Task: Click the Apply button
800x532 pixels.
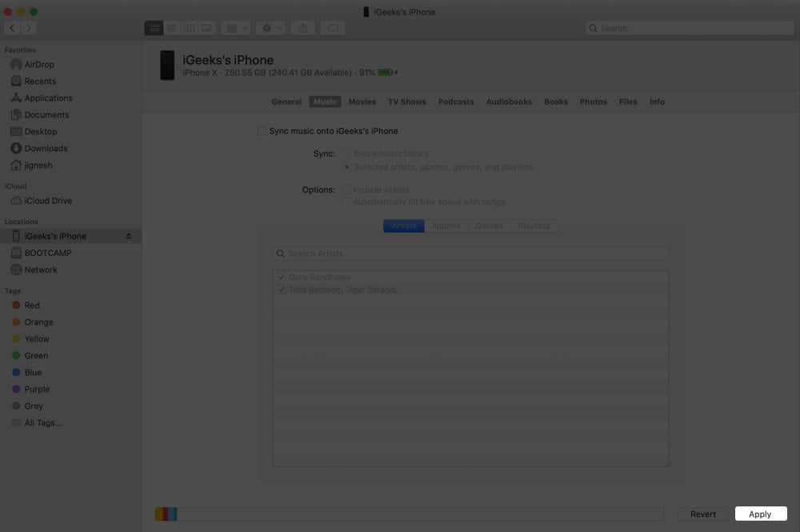Action: click(760, 514)
